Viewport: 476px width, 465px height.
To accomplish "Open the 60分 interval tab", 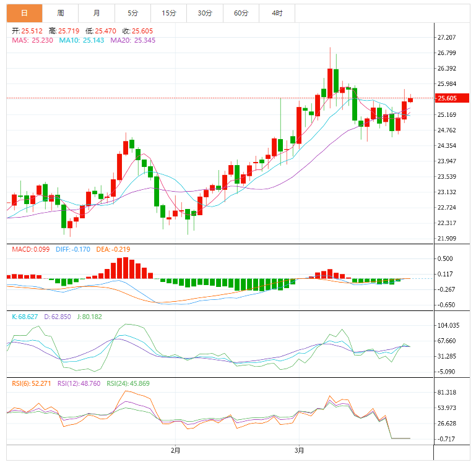I will (241, 13).
